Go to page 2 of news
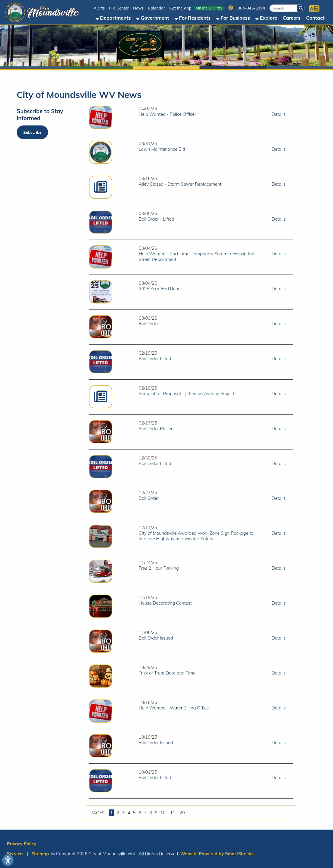The image size is (333, 868). click(x=118, y=813)
